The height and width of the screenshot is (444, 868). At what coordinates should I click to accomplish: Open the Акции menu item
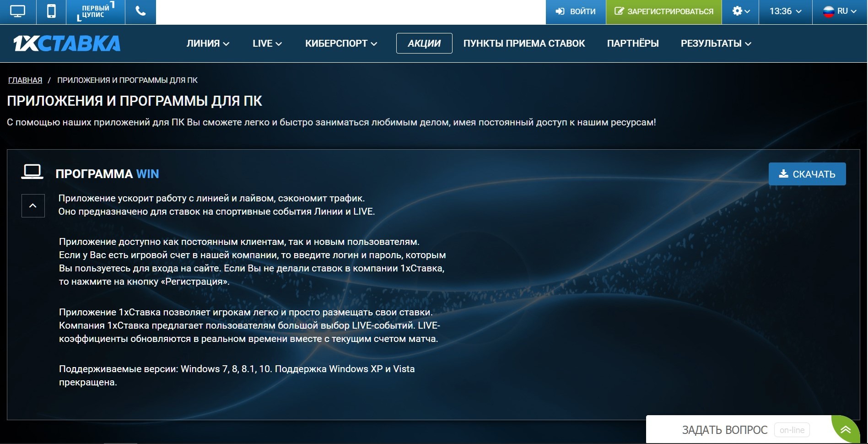click(424, 43)
